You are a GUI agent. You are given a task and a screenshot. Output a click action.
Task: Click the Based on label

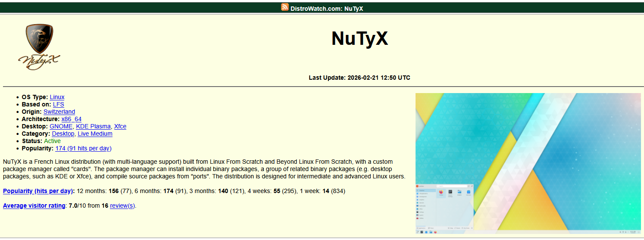coord(37,104)
